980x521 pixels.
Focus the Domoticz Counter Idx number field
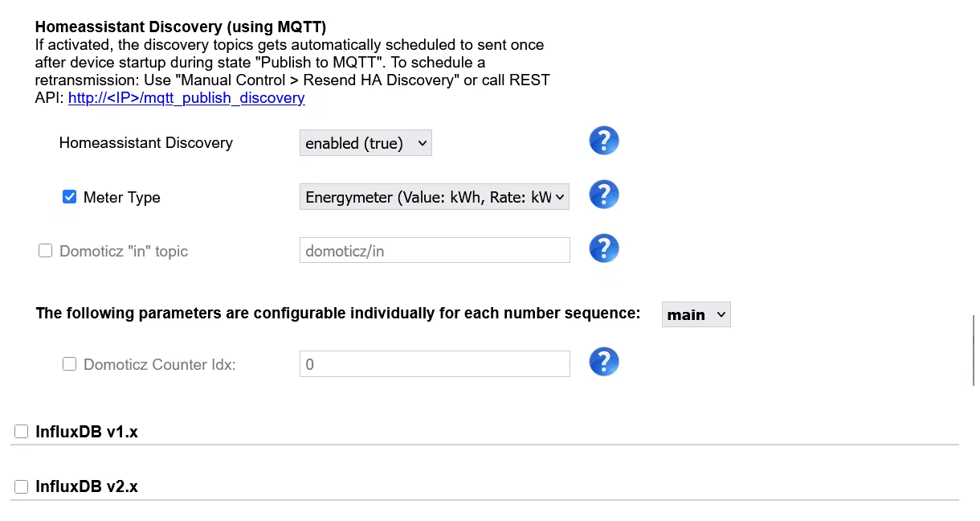tap(435, 363)
